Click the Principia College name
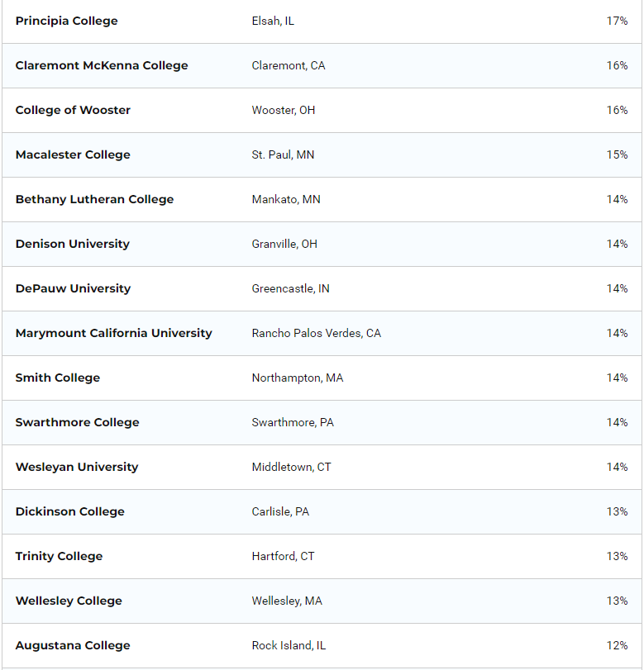The image size is (644, 670). coord(66,21)
